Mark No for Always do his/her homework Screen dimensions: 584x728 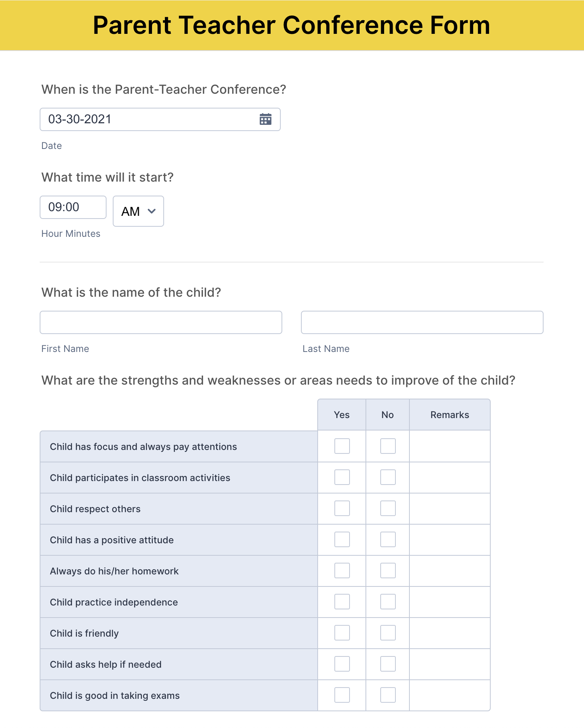(388, 570)
